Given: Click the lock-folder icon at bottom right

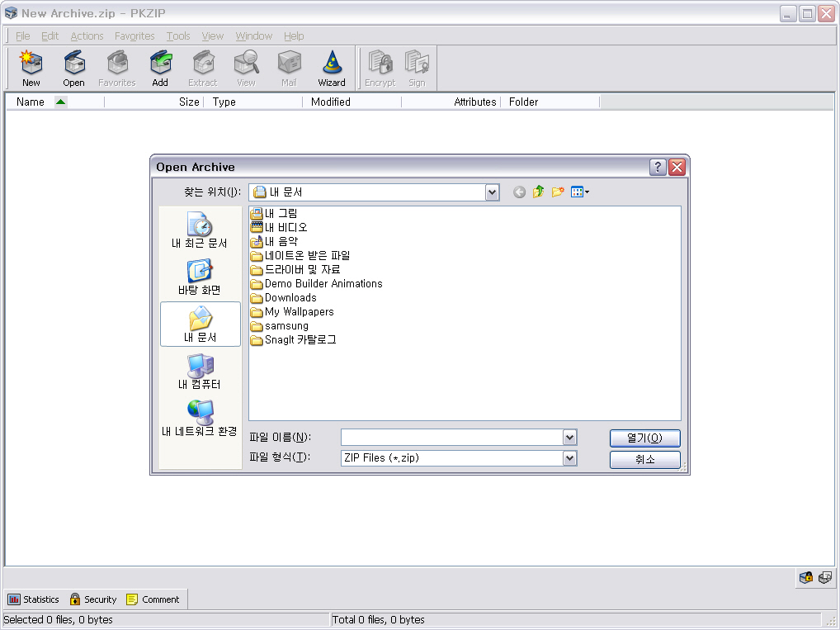Looking at the screenshot, I should pyautogui.click(x=805, y=577).
